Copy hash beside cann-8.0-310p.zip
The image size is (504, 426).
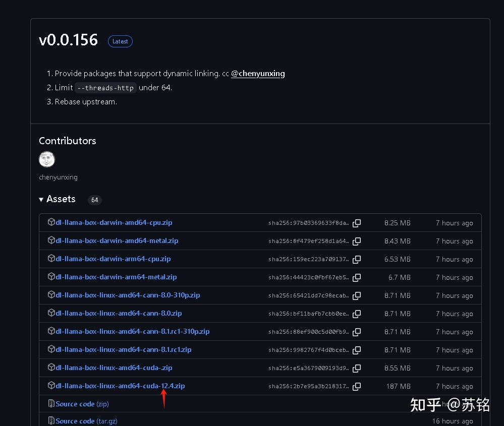[x=357, y=295]
